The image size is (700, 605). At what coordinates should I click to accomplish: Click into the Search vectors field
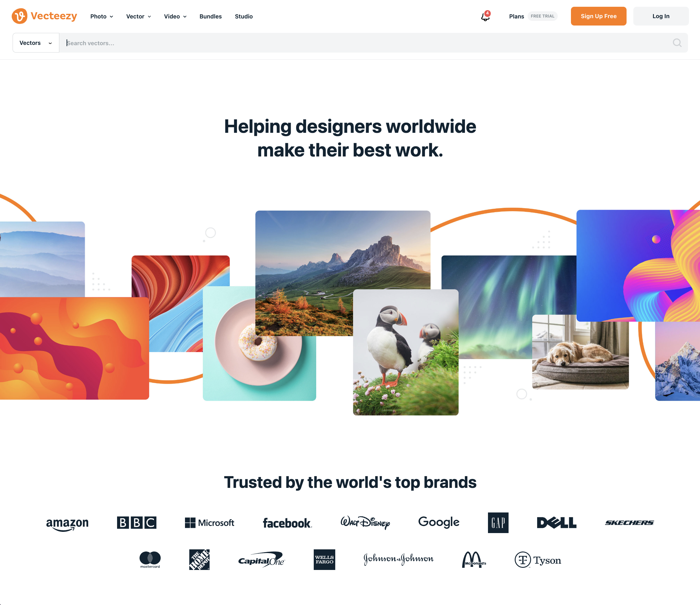(x=365, y=43)
